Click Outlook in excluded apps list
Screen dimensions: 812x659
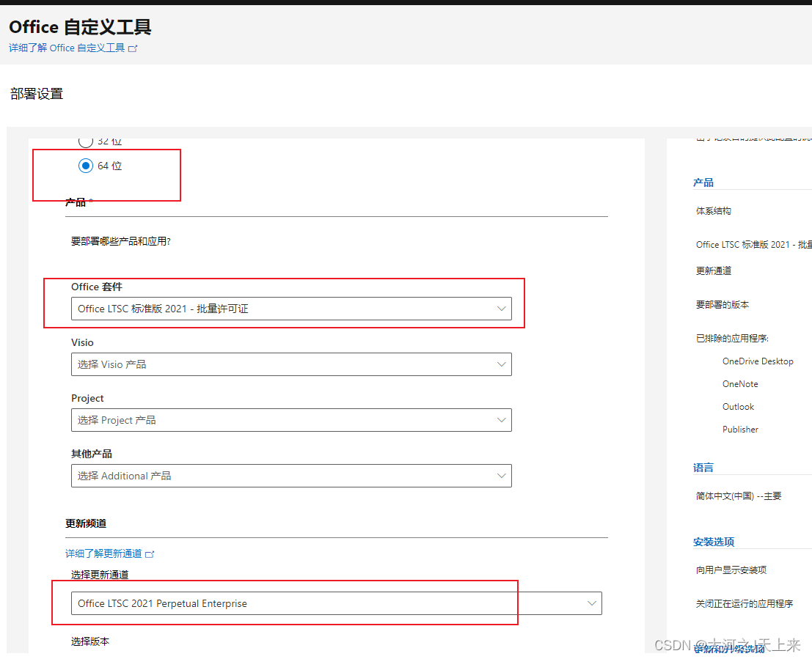[x=738, y=407]
